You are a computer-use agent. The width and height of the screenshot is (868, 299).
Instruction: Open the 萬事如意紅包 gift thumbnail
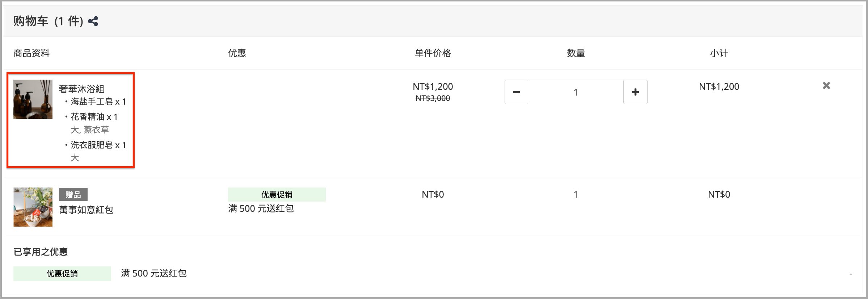point(33,207)
